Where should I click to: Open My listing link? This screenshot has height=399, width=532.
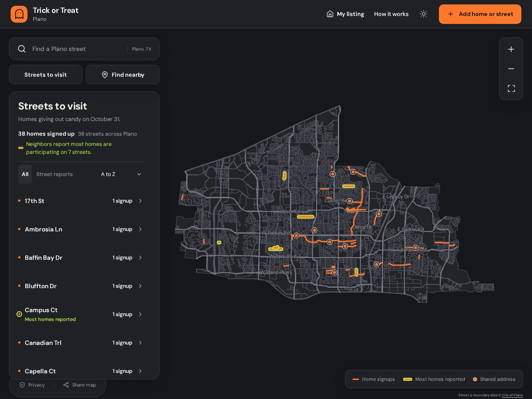click(x=345, y=14)
